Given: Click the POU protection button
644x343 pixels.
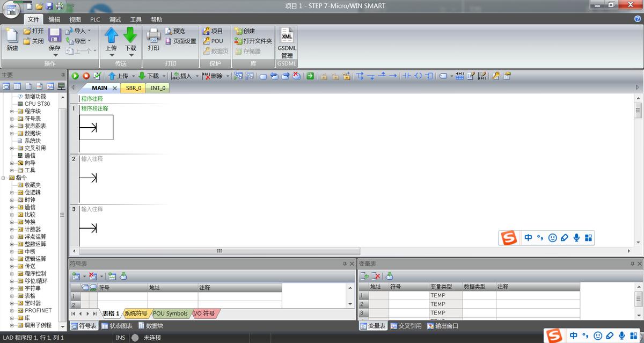Looking at the screenshot, I should (x=213, y=41).
